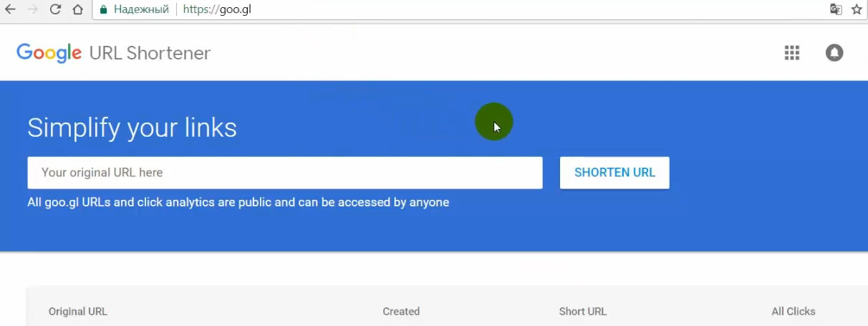Screen dimensions: 868x326
Task: Open the browser home page
Action: [x=78, y=10]
